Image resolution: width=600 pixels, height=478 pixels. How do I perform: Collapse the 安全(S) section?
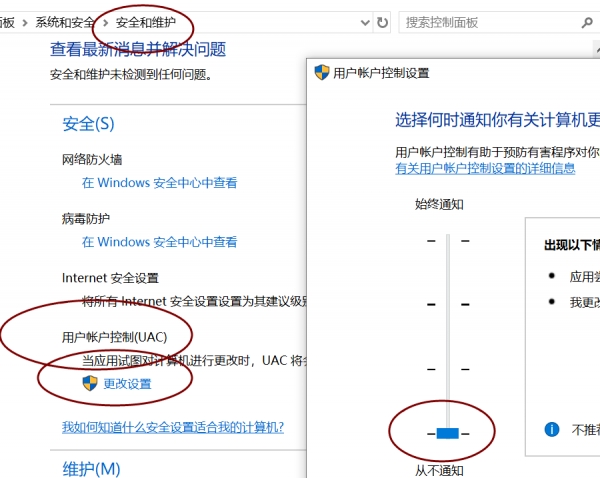(x=88, y=124)
